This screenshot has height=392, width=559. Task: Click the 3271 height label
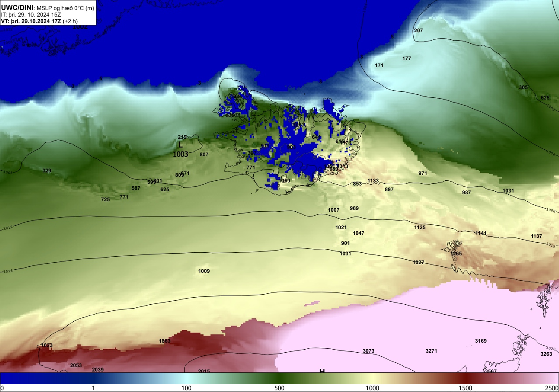431,351
